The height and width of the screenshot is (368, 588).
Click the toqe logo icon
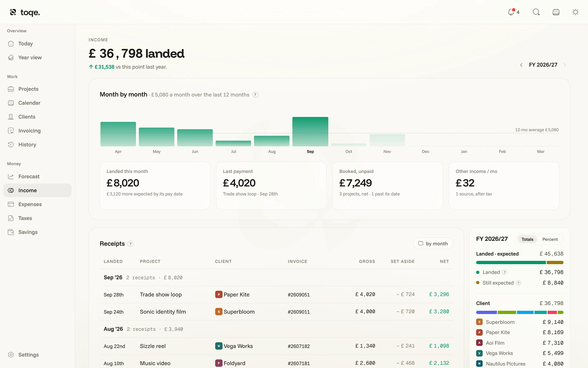(13, 12)
